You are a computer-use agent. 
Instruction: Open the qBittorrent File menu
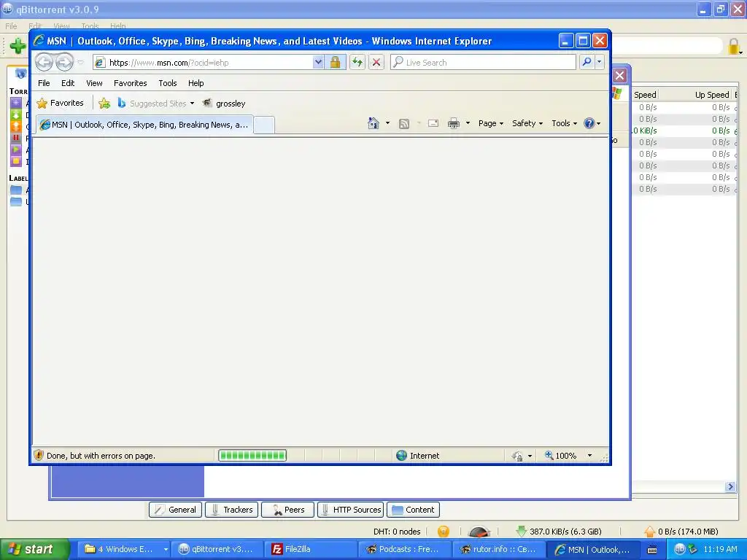coord(11,26)
